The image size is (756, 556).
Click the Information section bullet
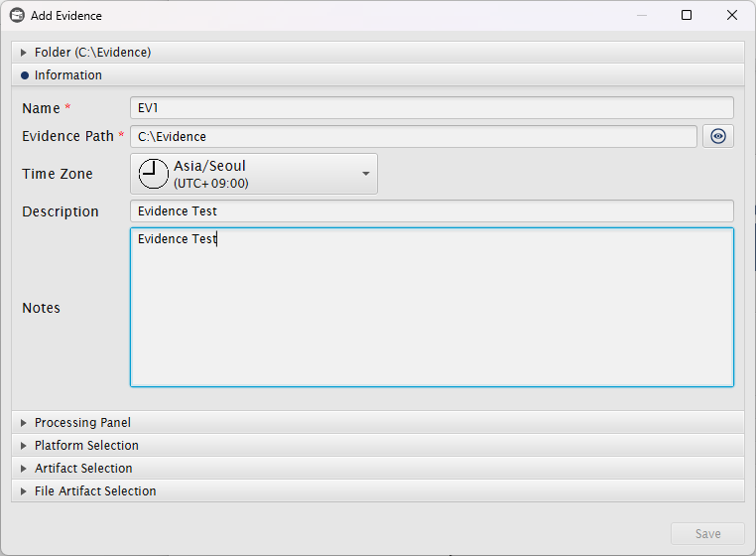tap(25, 75)
